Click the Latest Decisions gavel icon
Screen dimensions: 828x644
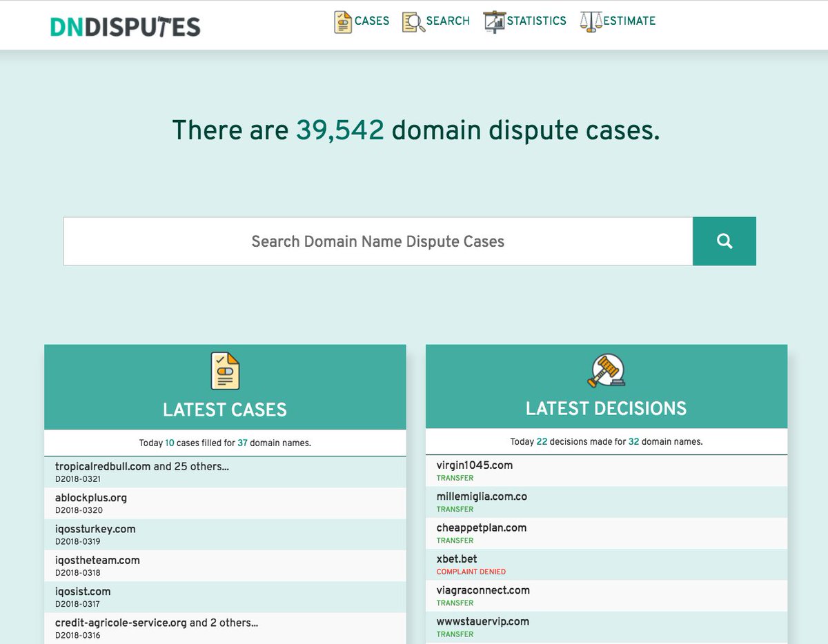[x=607, y=370]
